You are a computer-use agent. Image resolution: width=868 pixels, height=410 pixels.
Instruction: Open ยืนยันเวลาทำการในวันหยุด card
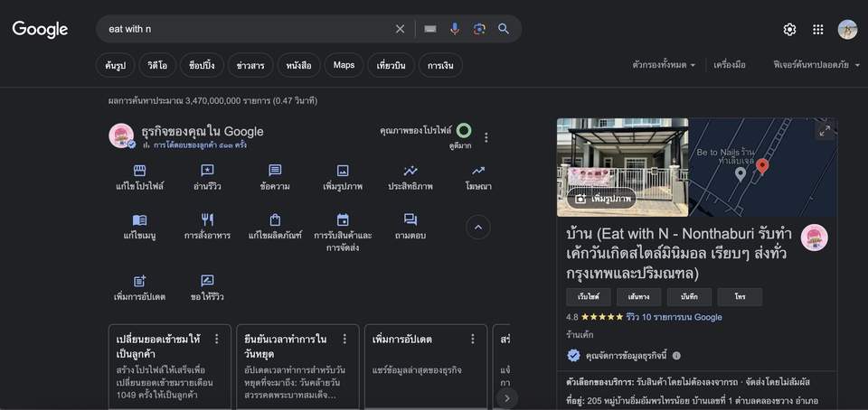pyautogui.click(x=297, y=367)
